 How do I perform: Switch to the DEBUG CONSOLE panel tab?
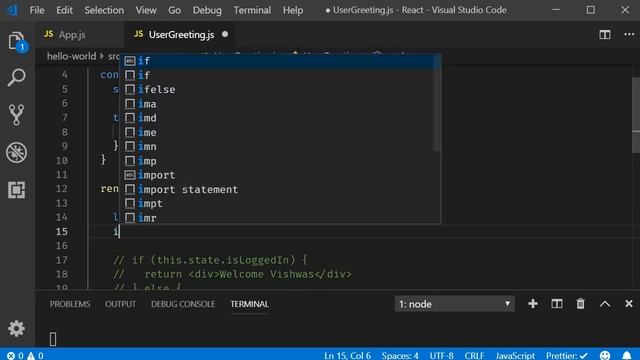pyautogui.click(x=183, y=304)
